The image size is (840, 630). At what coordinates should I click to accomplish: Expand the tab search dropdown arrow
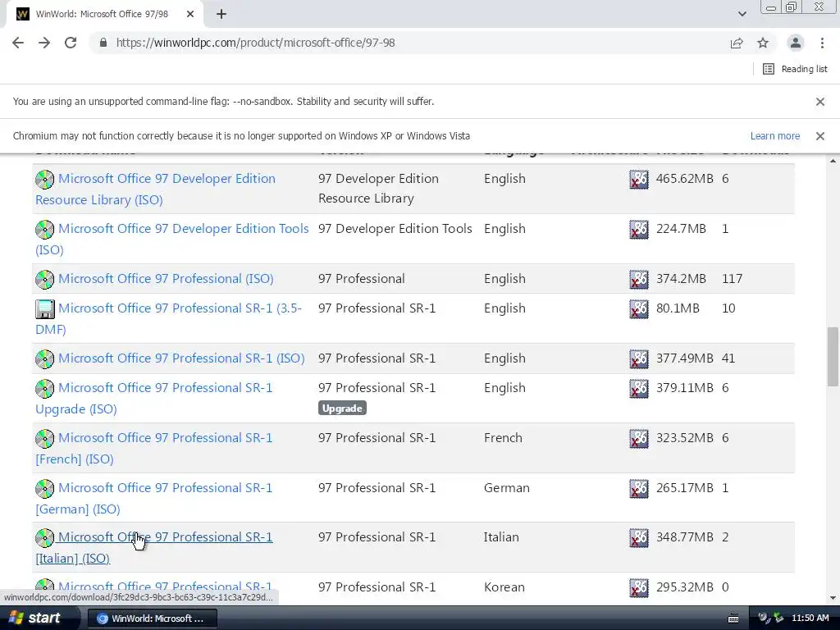click(742, 14)
